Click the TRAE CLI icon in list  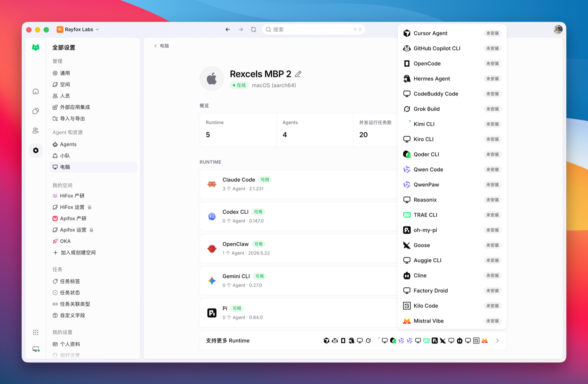pos(407,215)
